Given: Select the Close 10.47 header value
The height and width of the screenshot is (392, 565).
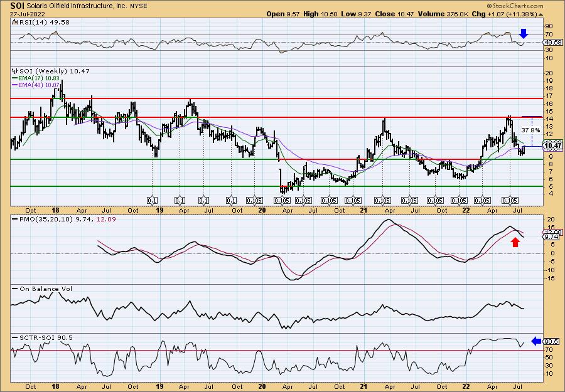Looking at the screenshot, I should click(x=394, y=14).
